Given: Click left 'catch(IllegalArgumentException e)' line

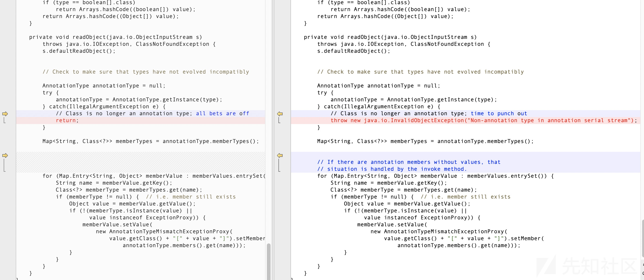Looking at the screenshot, I should [104, 107].
